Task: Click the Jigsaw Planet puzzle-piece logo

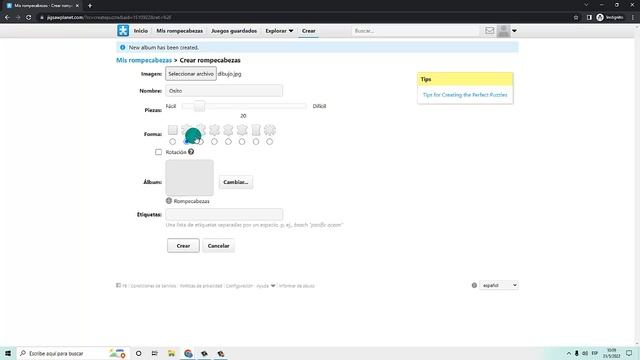Action: click(123, 31)
